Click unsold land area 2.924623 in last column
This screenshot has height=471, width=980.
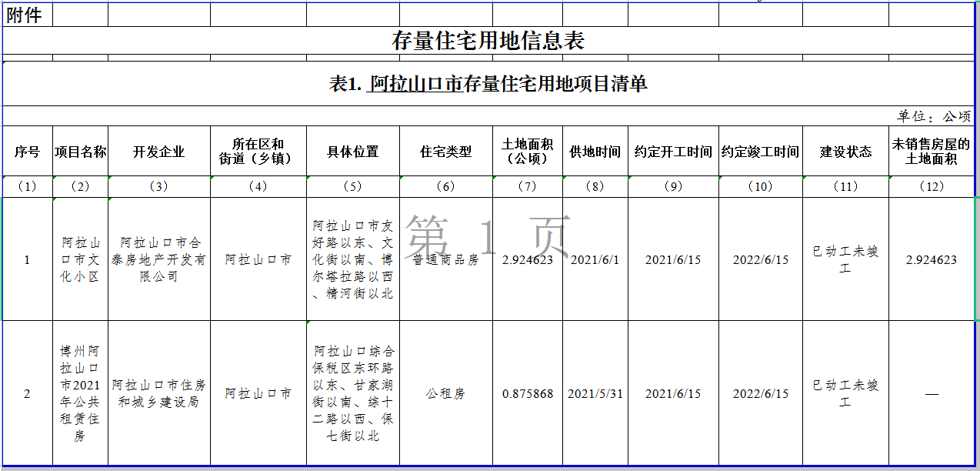932,259
